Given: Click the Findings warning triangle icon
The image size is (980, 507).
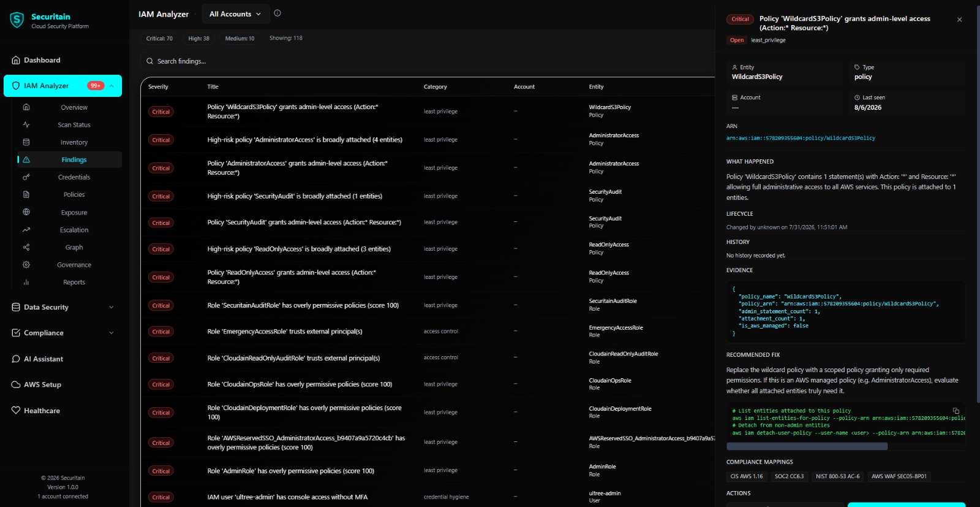Looking at the screenshot, I should [x=26, y=159].
